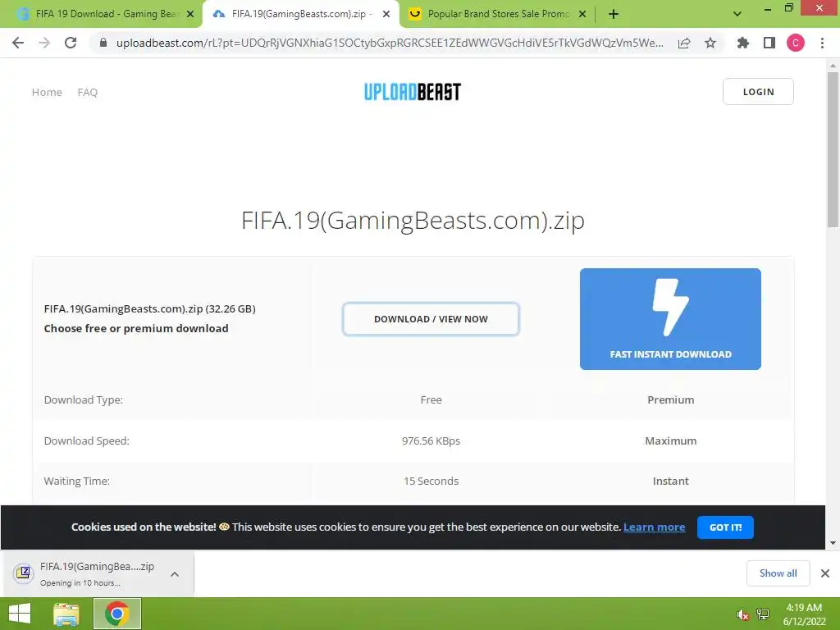Click the scrollbar down arrow
The image size is (840, 630).
(833, 543)
